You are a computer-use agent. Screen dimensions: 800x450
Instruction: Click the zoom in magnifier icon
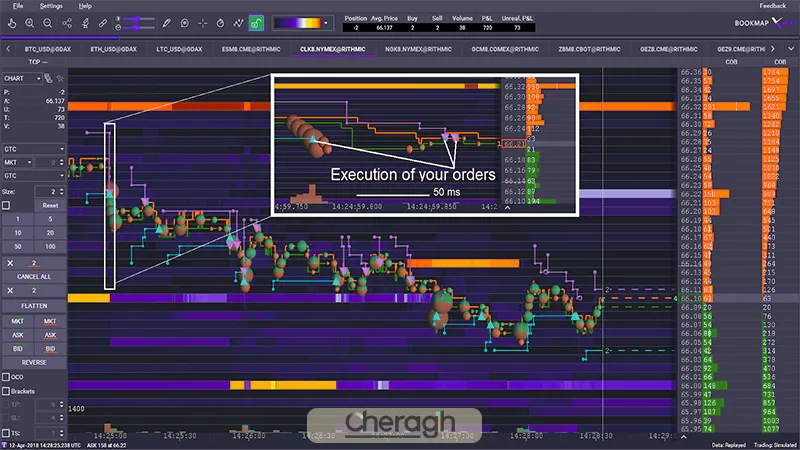30,21
